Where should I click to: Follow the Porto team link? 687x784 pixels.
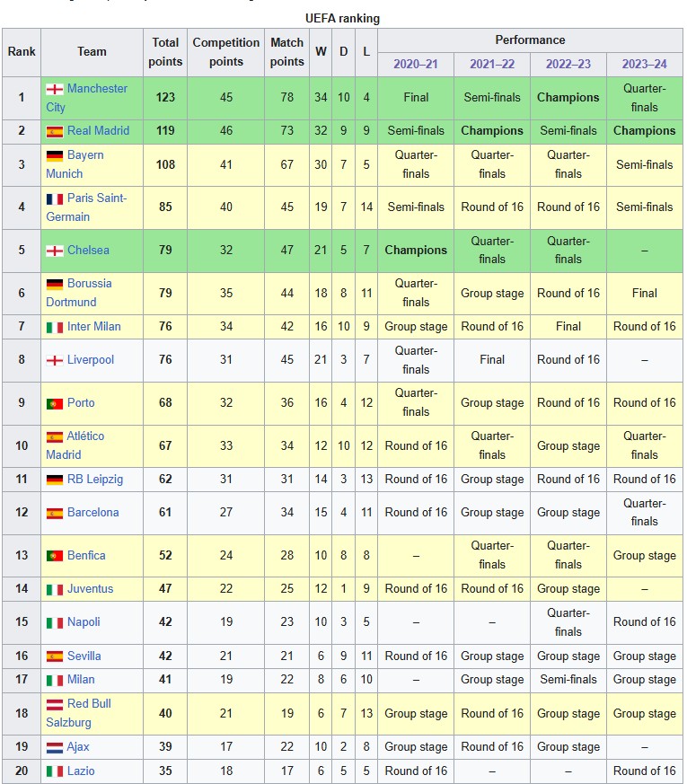tap(81, 402)
